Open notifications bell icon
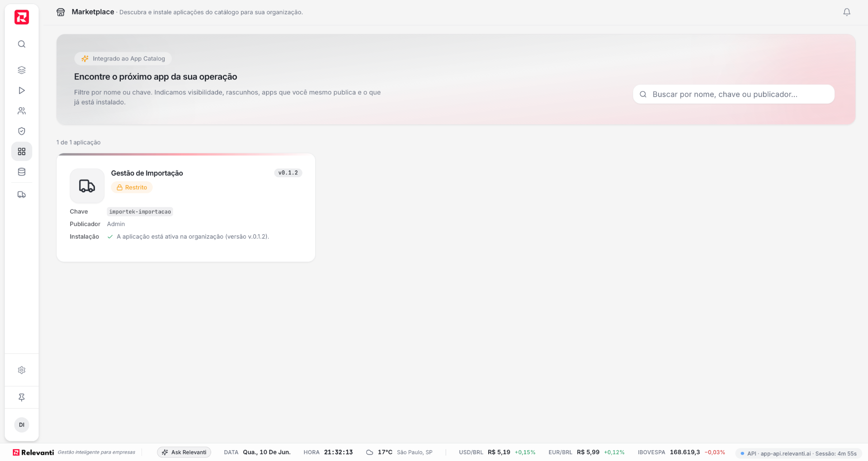The image size is (868, 461). tap(847, 12)
